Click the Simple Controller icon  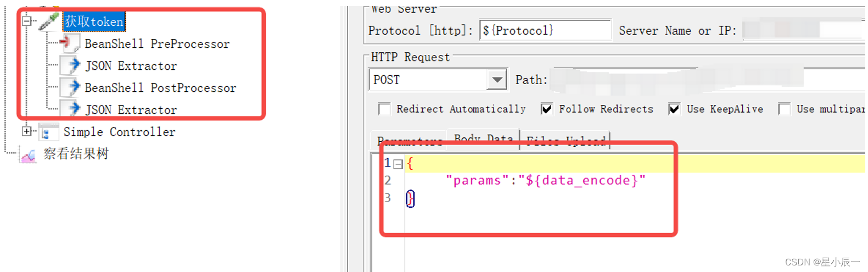click(48, 132)
